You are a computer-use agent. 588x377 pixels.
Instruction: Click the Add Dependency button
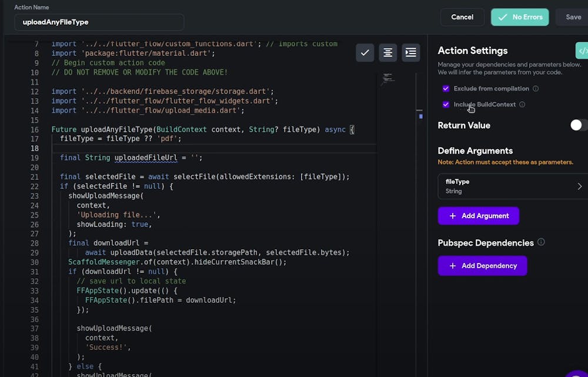482,266
